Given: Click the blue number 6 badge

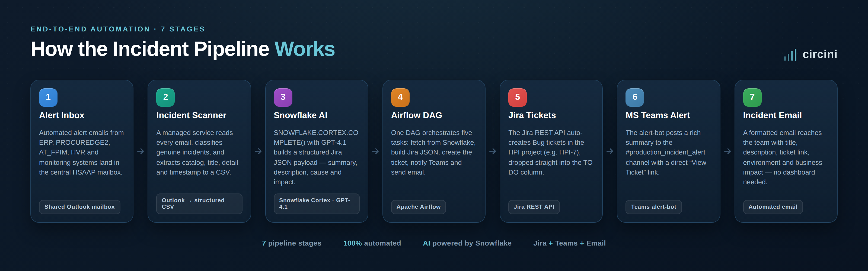Looking at the screenshot, I should (x=635, y=97).
